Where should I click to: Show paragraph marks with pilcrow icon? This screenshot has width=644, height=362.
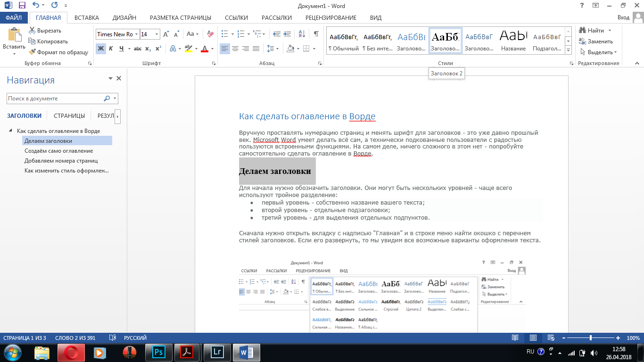[316, 34]
